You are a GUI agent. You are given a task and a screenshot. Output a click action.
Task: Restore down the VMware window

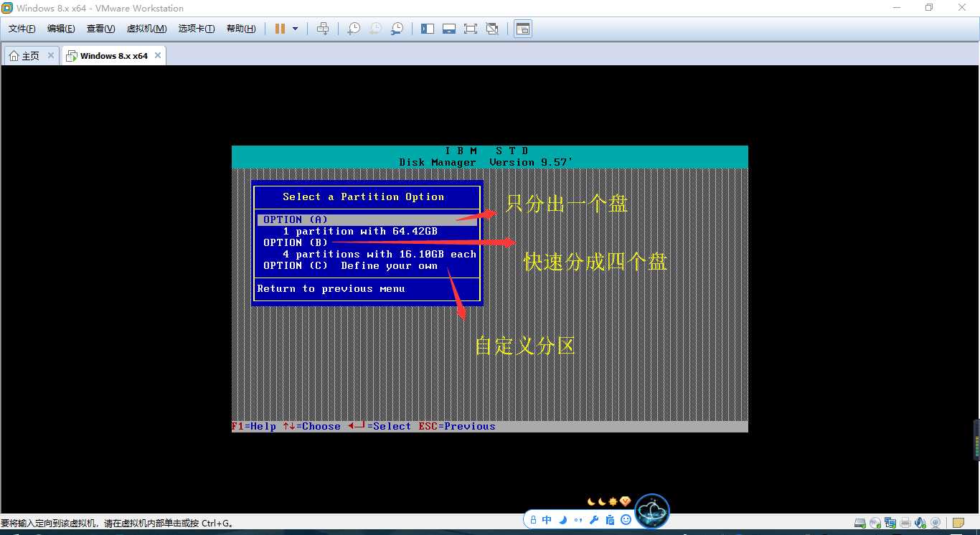click(929, 8)
